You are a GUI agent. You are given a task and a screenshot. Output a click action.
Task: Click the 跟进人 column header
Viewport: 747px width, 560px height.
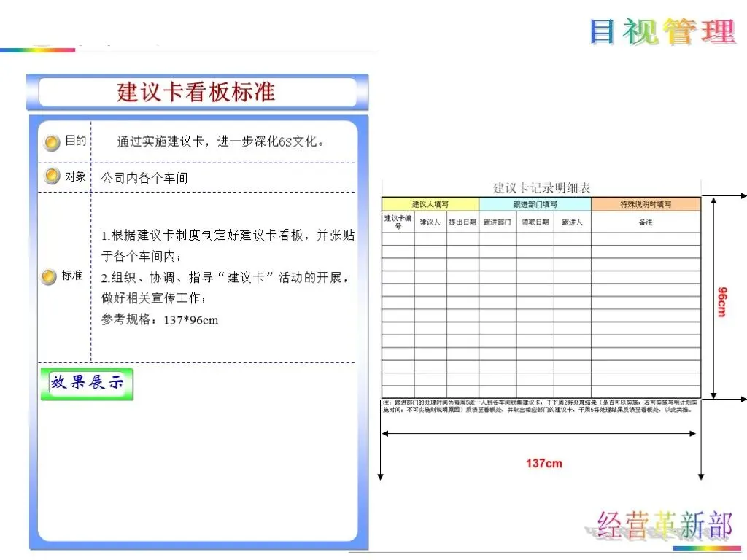572,222
